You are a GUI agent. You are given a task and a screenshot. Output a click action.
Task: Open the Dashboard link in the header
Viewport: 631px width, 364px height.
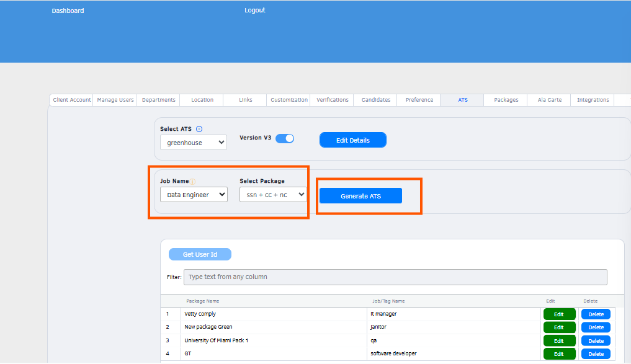point(68,11)
